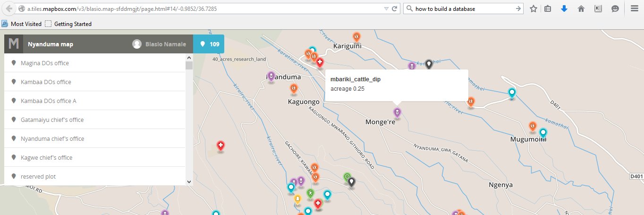The width and height of the screenshot is (644, 215).
Task: Open Most Visited bookmarks folder
Action: point(22,24)
